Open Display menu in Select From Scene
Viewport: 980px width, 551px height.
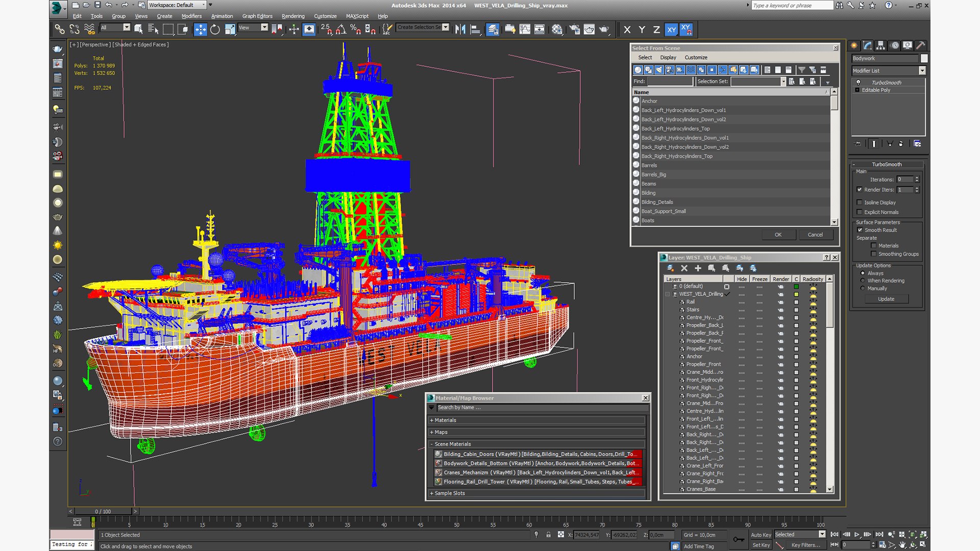[668, 57]
